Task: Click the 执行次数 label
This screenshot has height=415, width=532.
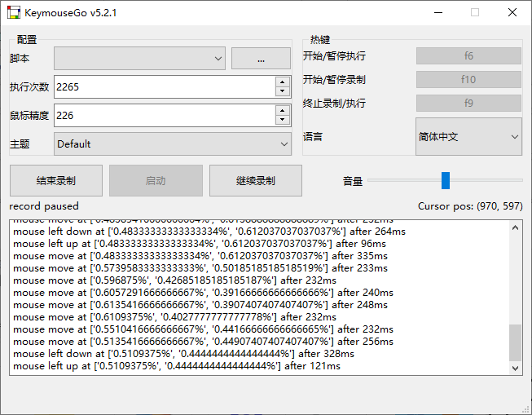Action: point(29,87)
